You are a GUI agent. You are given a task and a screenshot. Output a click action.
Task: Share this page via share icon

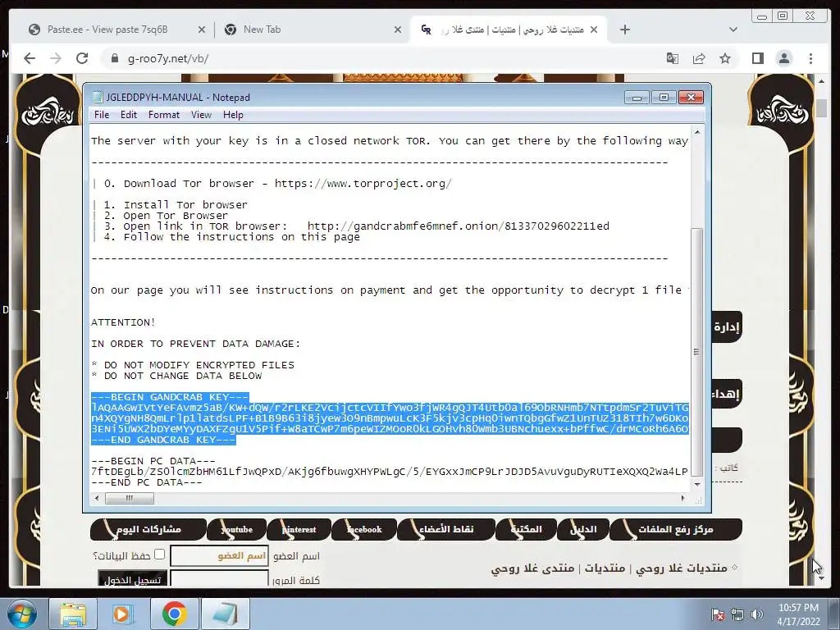(699, 58)
